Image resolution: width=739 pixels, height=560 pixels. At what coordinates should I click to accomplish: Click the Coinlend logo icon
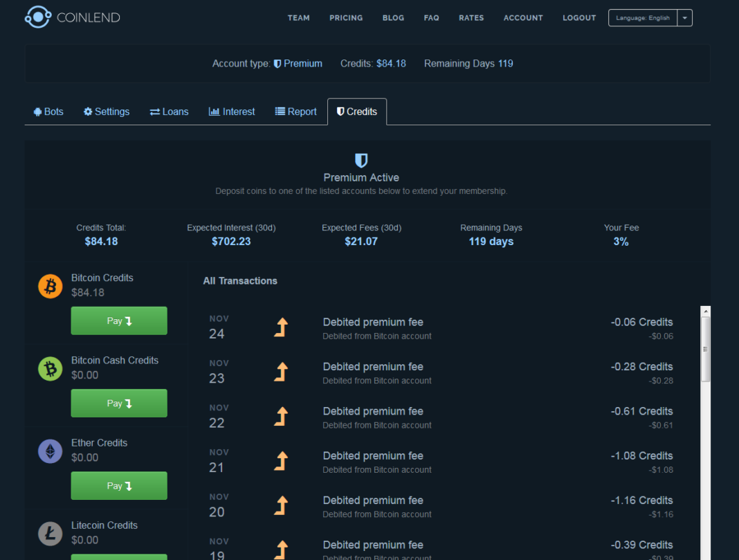37,17
